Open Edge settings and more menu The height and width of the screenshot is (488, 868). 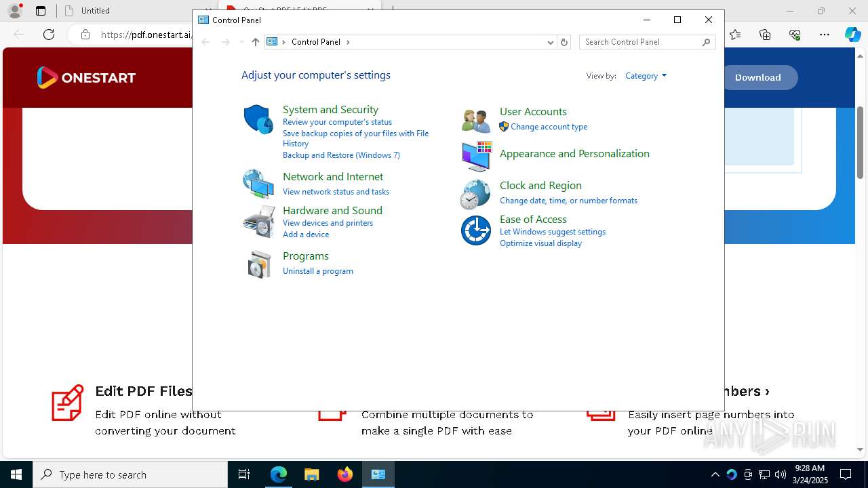pyautogui.click(x=824, y=35)
